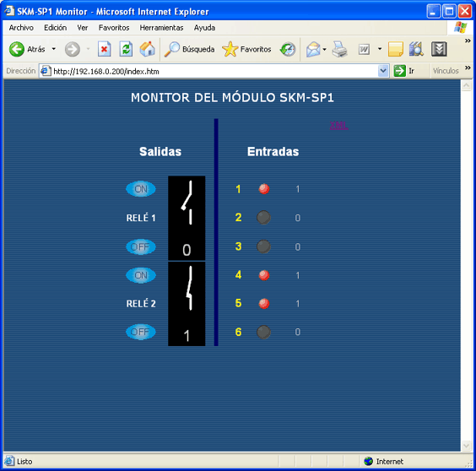Turn RELÉ 1 off with the OFF button
The width and height of the screenshot is (476, 471).
click(x=141, y=246)
